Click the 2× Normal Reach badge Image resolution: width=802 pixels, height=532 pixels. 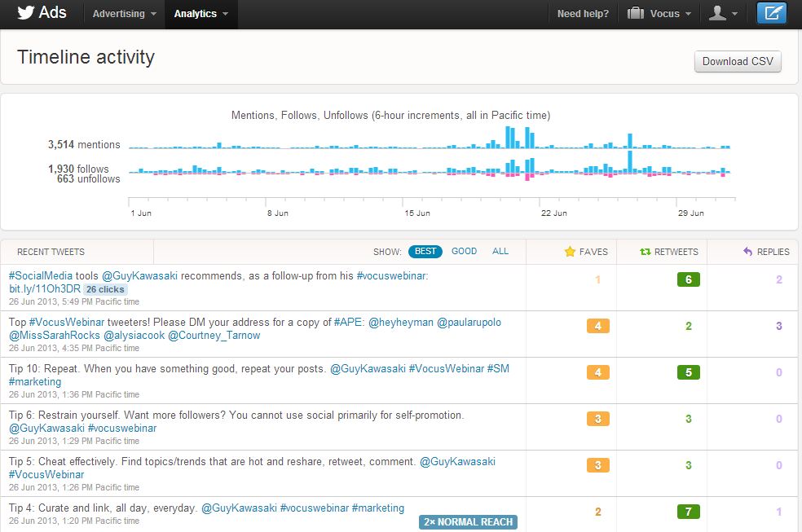click(468, 521)
